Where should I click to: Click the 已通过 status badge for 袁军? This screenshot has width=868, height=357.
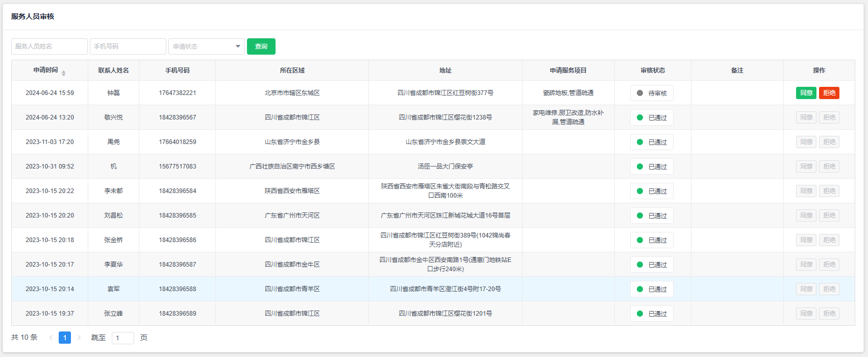click(652, 289)
